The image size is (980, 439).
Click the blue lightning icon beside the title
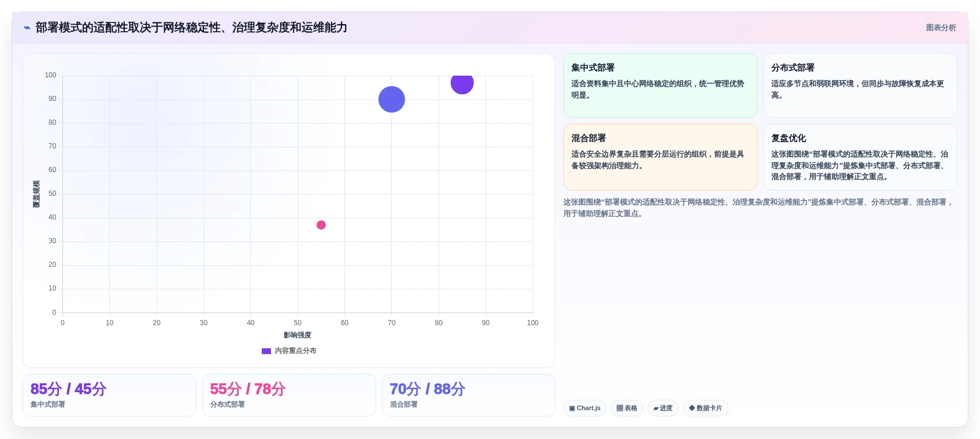pos(27,28)
